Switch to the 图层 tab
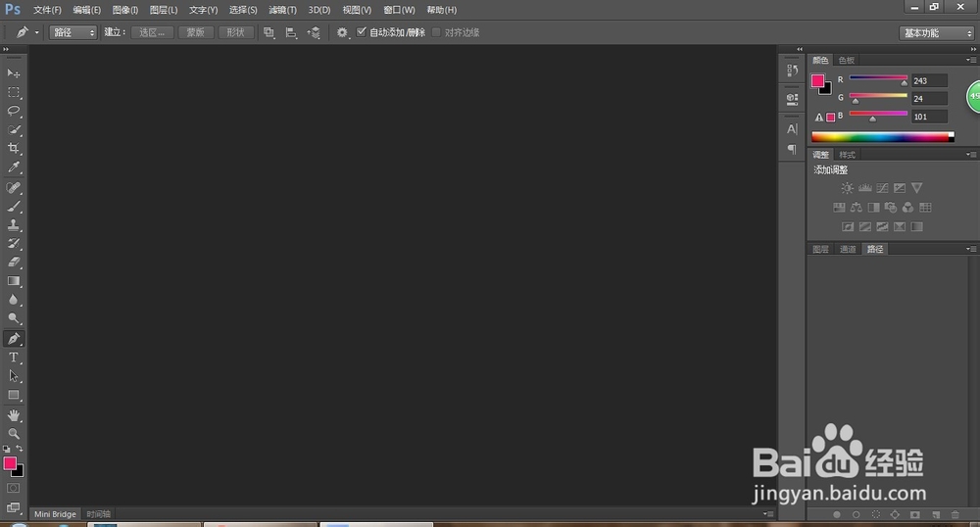The height and width of the screenshot is (527, 980). pyautogui.click(x=820, y=249)
